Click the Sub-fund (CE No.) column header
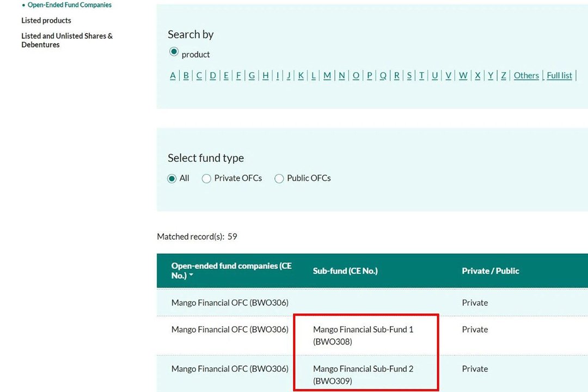The width and height of the screenshot is (588, 392). pyautogui.click(x=345, y=271)
